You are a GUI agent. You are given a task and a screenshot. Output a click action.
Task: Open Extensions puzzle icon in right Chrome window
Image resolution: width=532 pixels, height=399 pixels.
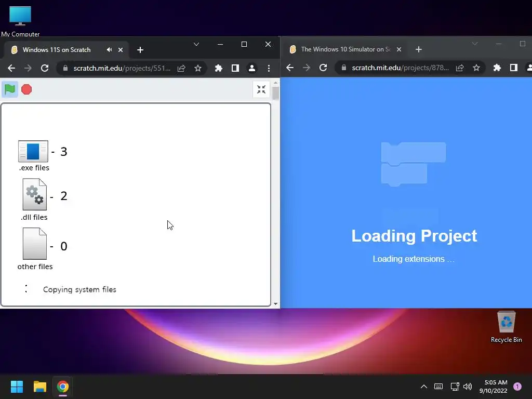click(497, 68)
